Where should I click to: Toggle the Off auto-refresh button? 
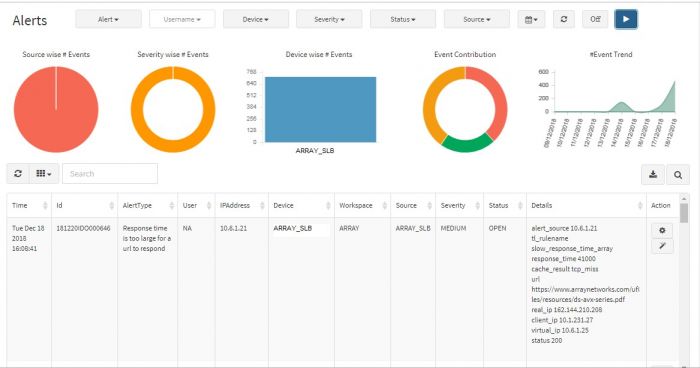pos(595,19)
